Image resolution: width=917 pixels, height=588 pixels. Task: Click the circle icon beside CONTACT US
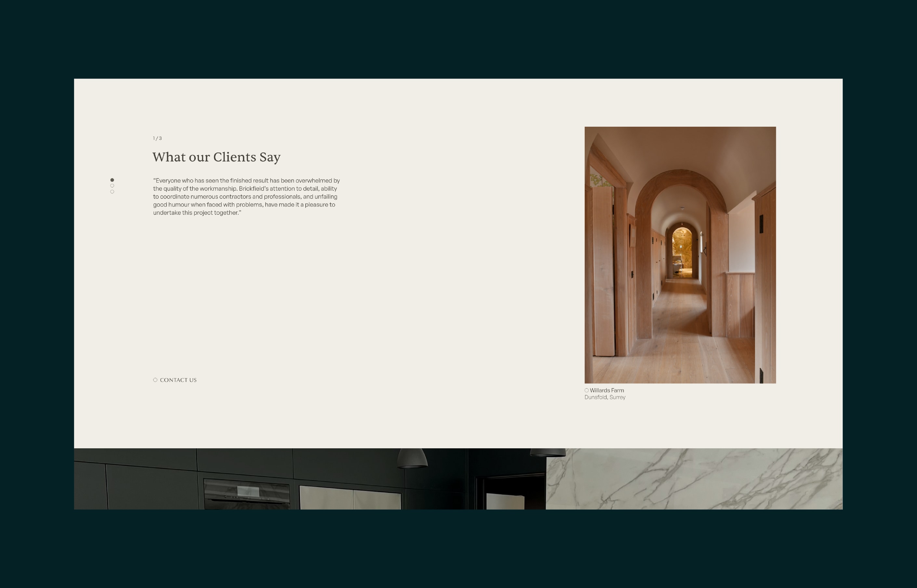[x=155, y=380]
